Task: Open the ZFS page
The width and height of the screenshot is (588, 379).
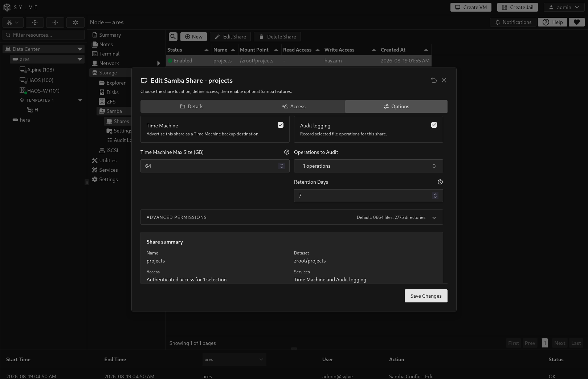Action: [107, 102]
